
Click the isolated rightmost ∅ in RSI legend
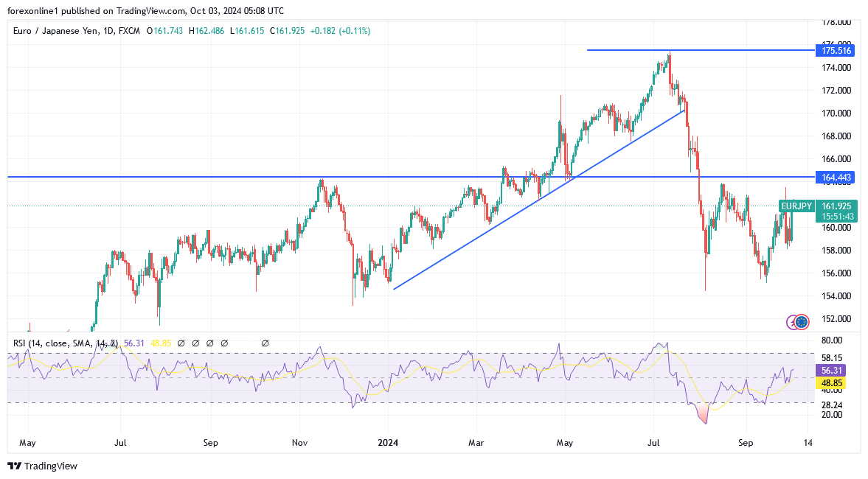click(x=265, y=343)
